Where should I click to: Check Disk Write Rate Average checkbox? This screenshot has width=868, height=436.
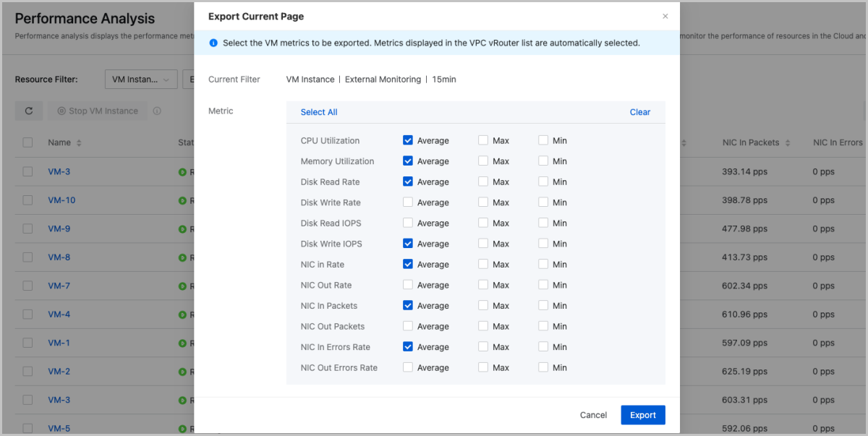tap(408, 202)
